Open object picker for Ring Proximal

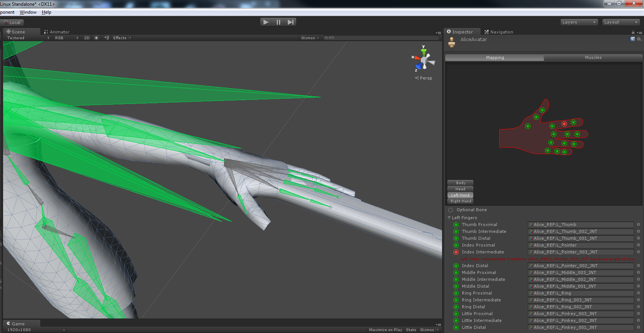[x=638, y=293]
